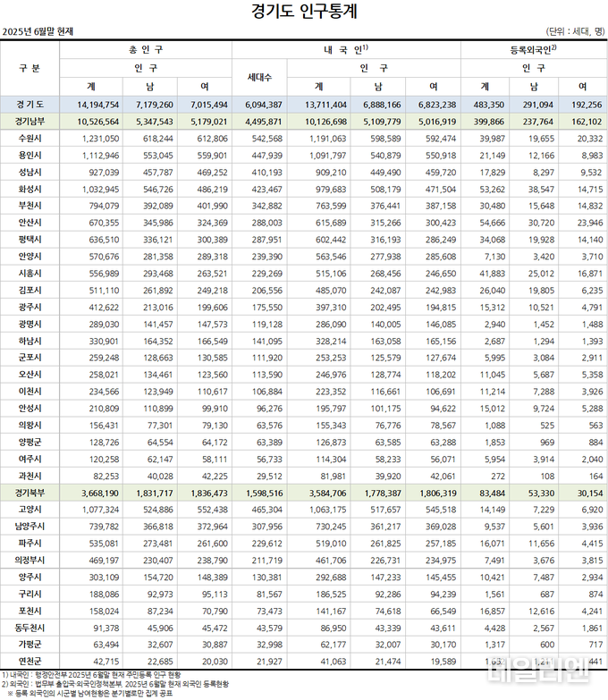Click the unit note (단위 : 세대, 명)
Screen dimensions: 608x700
tap(575, 31)
